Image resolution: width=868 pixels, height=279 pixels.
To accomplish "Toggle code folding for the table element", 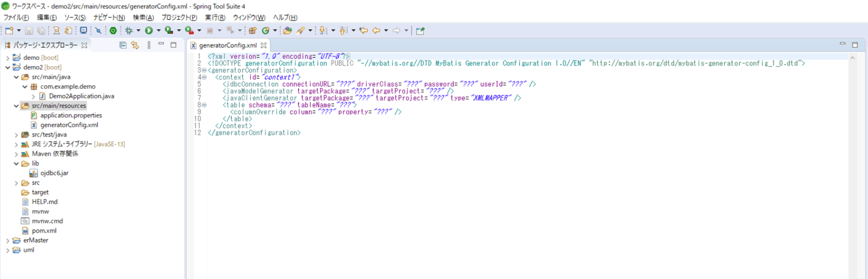I will [204, 104].
